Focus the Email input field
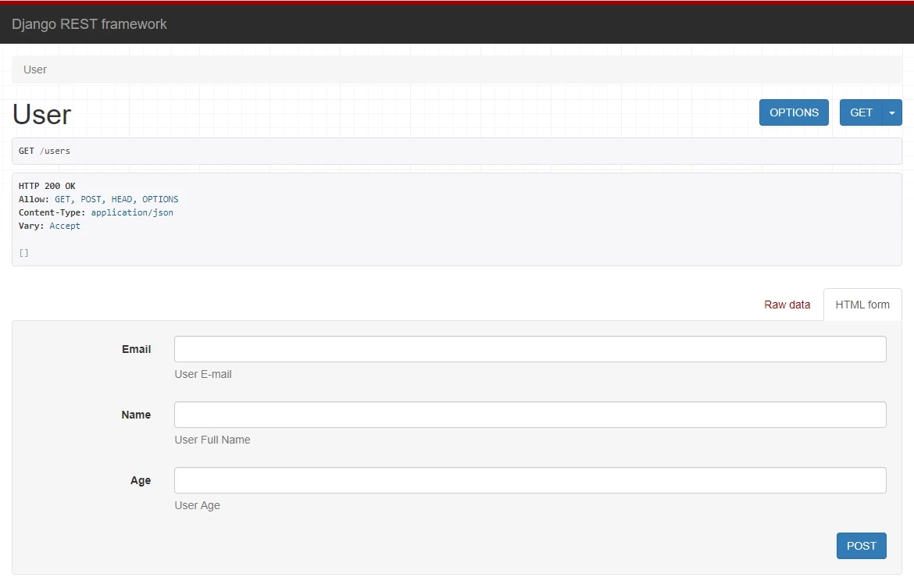Viewport: 914px width, 588px height. (x=530, y=349)
